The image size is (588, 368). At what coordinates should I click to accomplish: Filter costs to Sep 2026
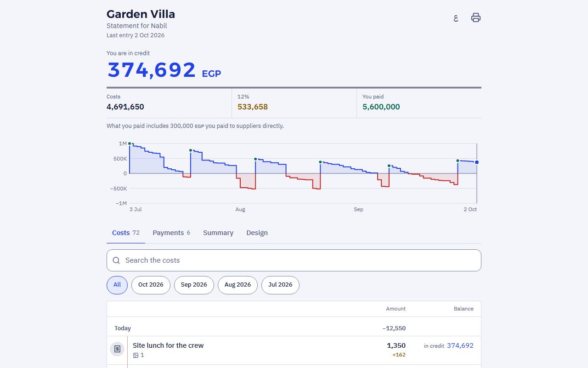(194, 285)
